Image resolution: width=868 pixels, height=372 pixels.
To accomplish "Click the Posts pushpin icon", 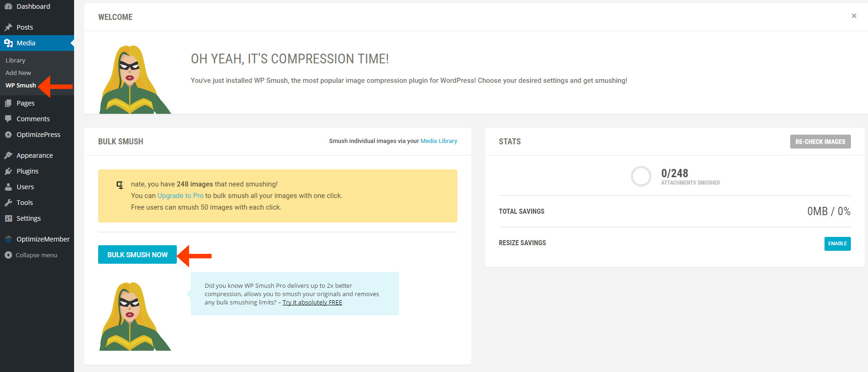I will (x=8, y=27).
